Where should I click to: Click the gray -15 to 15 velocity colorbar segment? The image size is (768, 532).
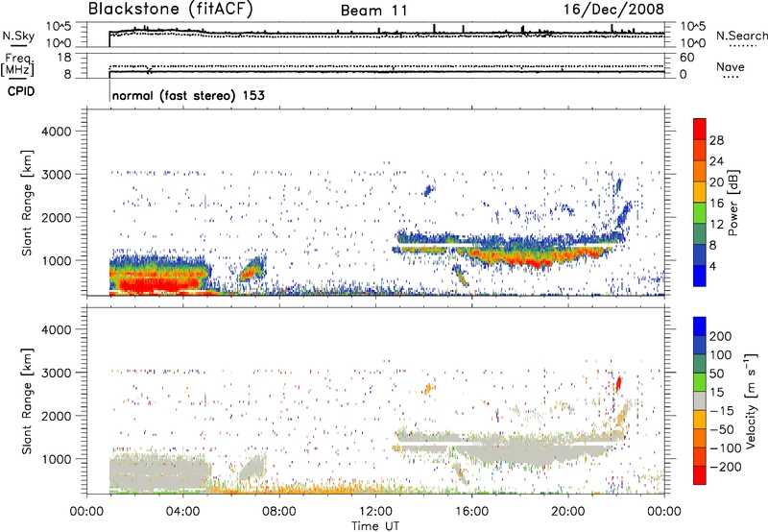[700, 400]
